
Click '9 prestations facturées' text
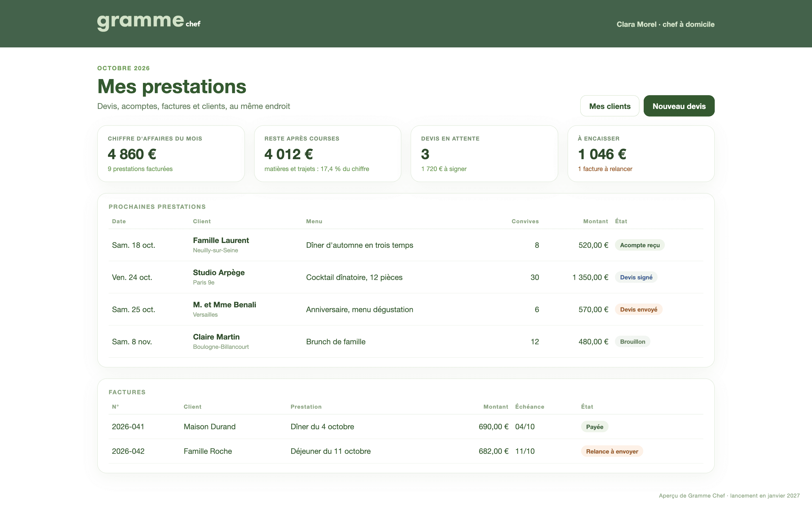tap(140, 169)
